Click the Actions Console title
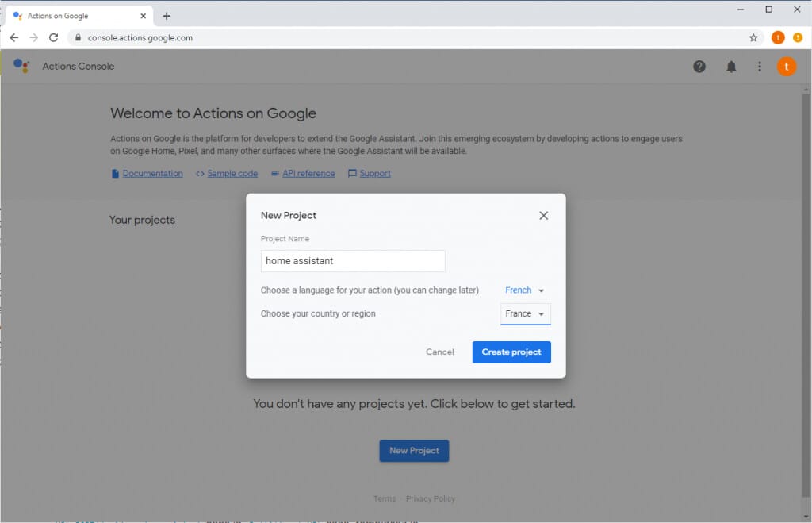This screenshot has width=812, height=523. coord(79,67)
